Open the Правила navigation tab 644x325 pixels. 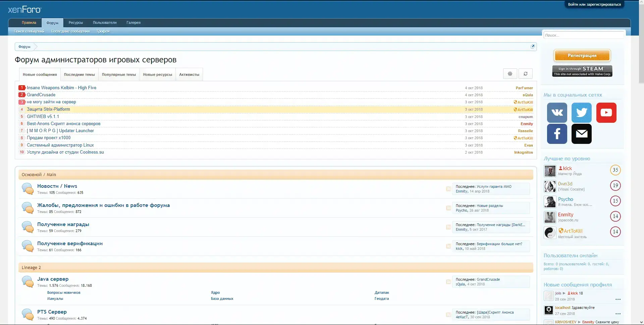(29, 22)
